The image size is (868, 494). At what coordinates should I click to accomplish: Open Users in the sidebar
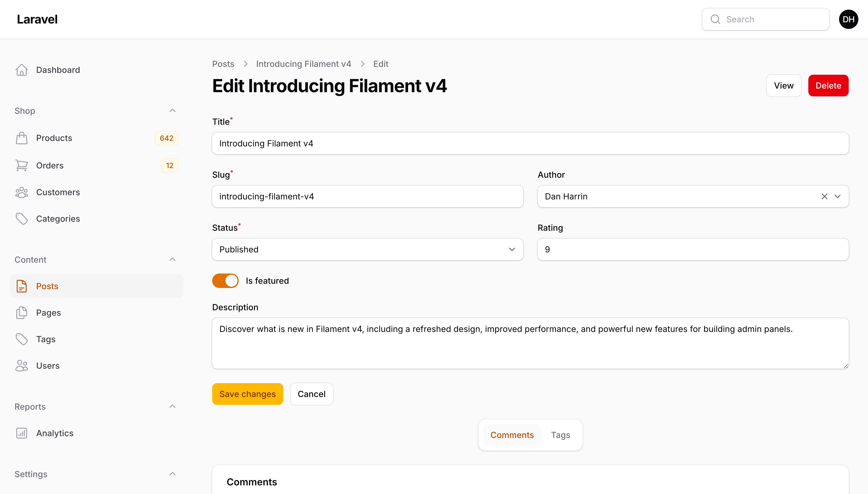[x=96, y=366]
